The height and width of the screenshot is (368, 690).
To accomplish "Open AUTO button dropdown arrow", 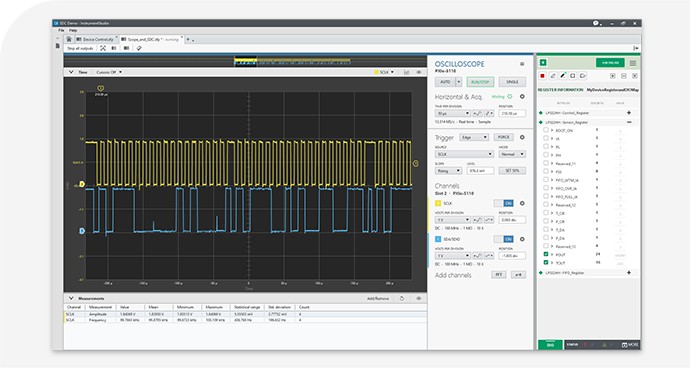I will coord(459,82).
